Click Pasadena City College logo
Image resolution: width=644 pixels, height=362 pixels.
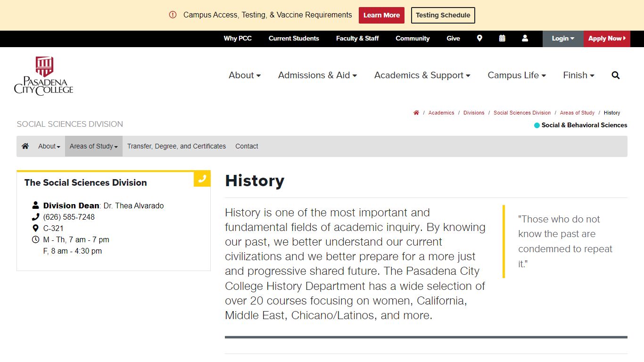(44, 76)
